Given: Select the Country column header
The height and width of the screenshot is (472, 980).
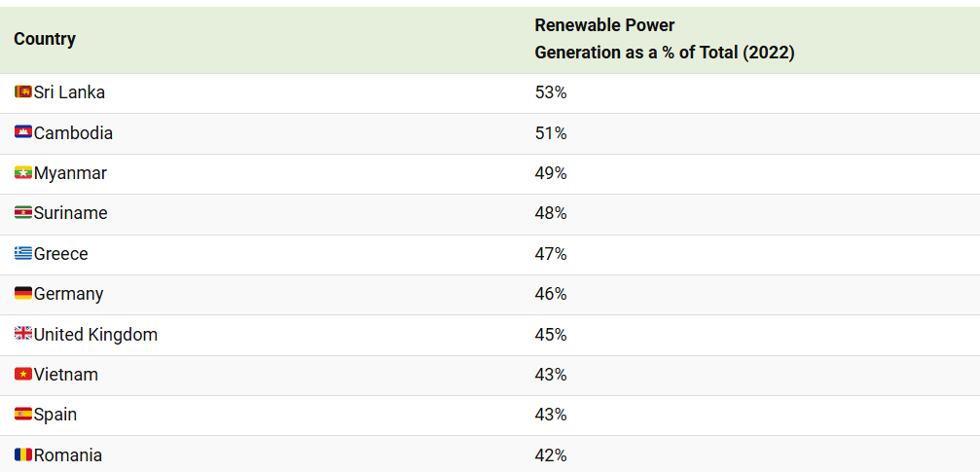Looking at the screenshot, I should 45,39.
